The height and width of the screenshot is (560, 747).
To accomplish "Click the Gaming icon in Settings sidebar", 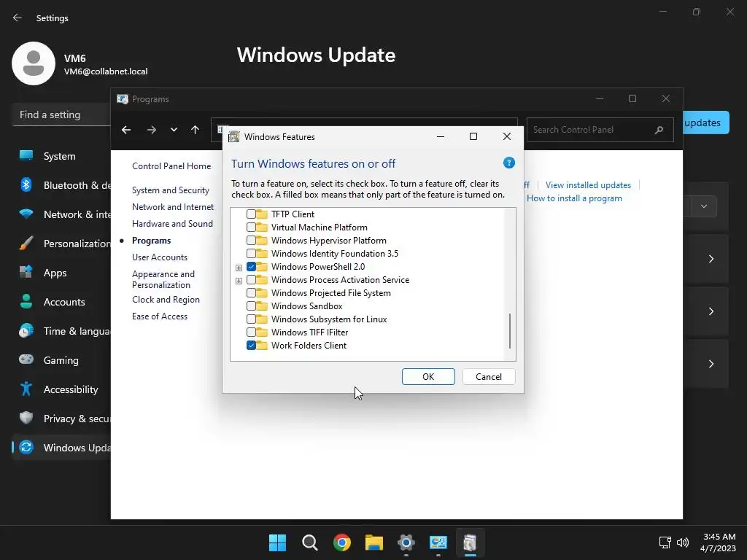I will click(26, 359).
